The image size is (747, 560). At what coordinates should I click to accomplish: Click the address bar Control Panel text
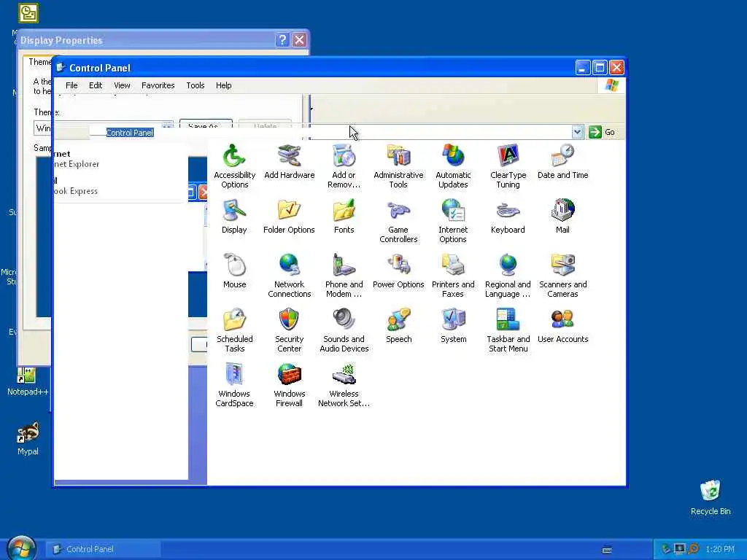130,133
